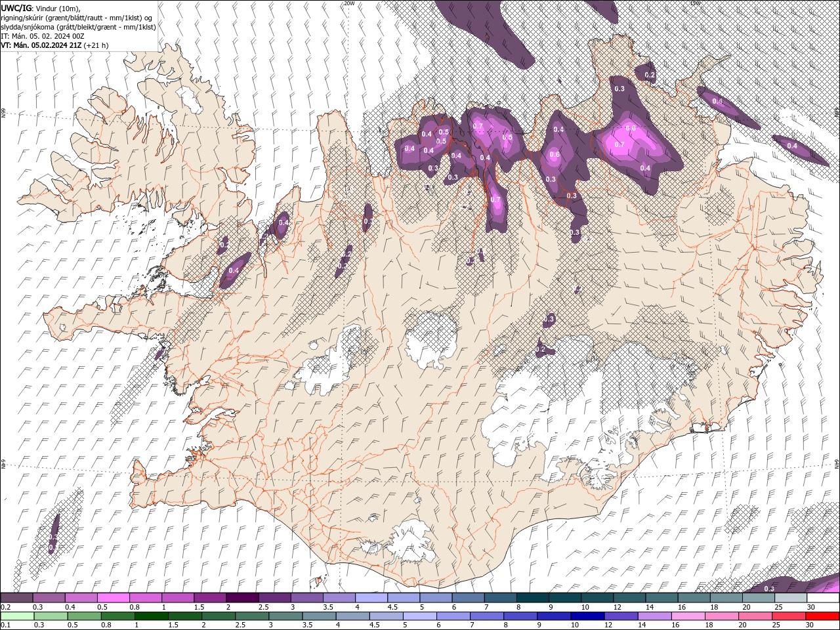Pick the bright red swatch starting at 30
The image size is (840, 630).
point(823,616)
